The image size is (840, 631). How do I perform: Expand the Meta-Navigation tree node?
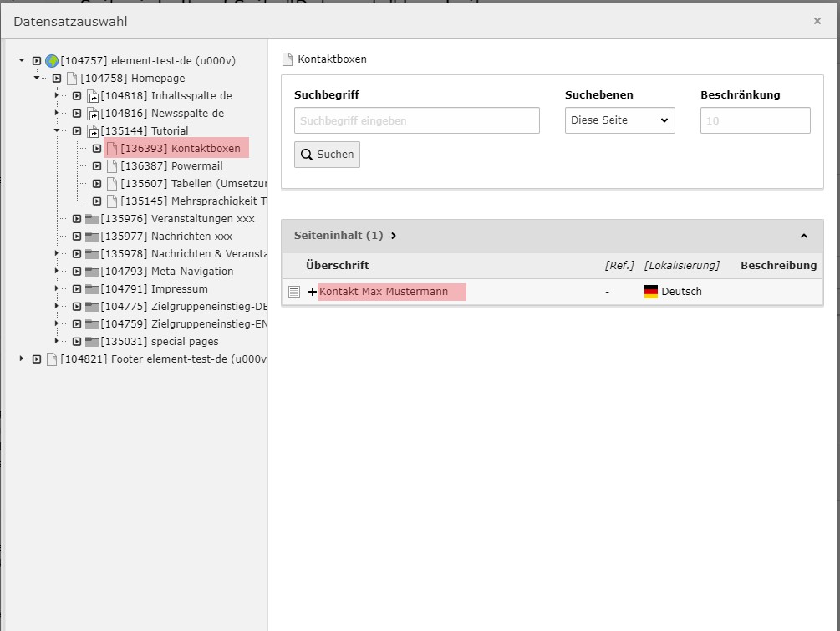(x=58, y=272)
